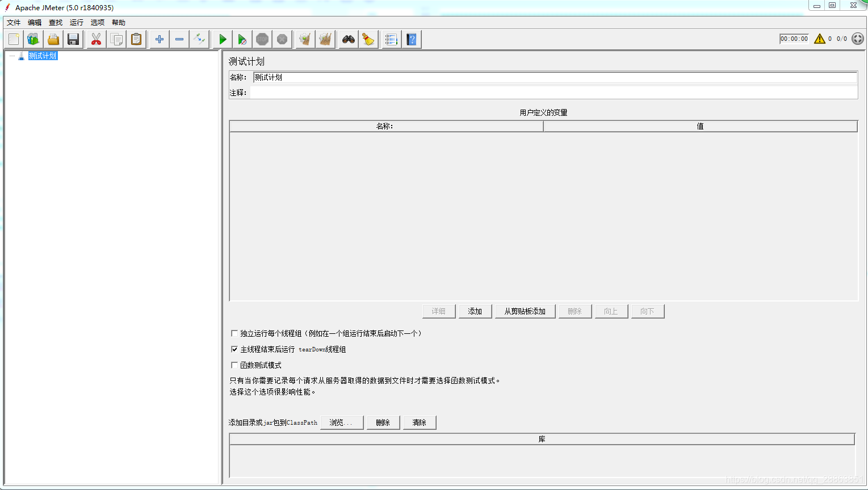
Task: Open function helper dialog icon
Action: (391, 39)
